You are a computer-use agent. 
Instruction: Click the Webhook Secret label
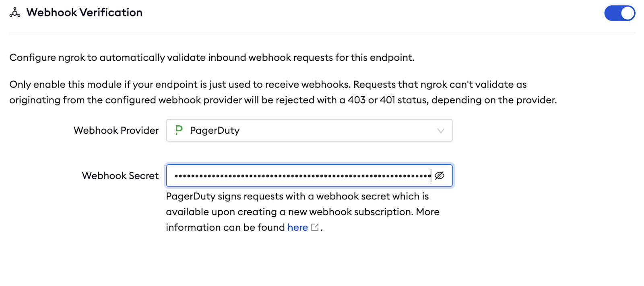[120, 176]
